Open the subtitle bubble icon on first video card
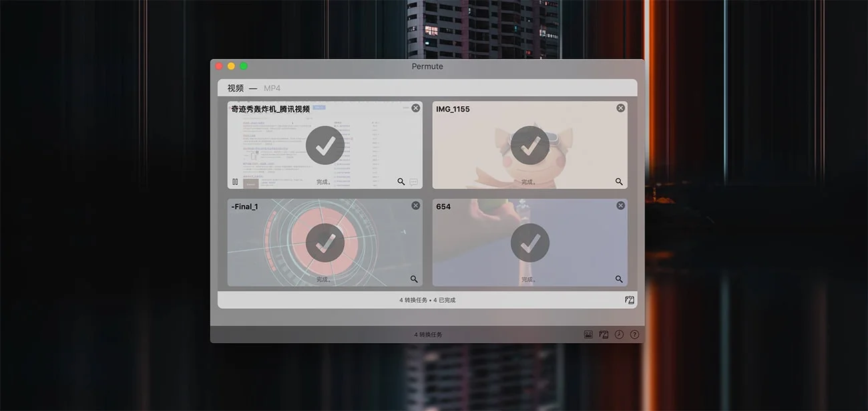 click(413, 182)
